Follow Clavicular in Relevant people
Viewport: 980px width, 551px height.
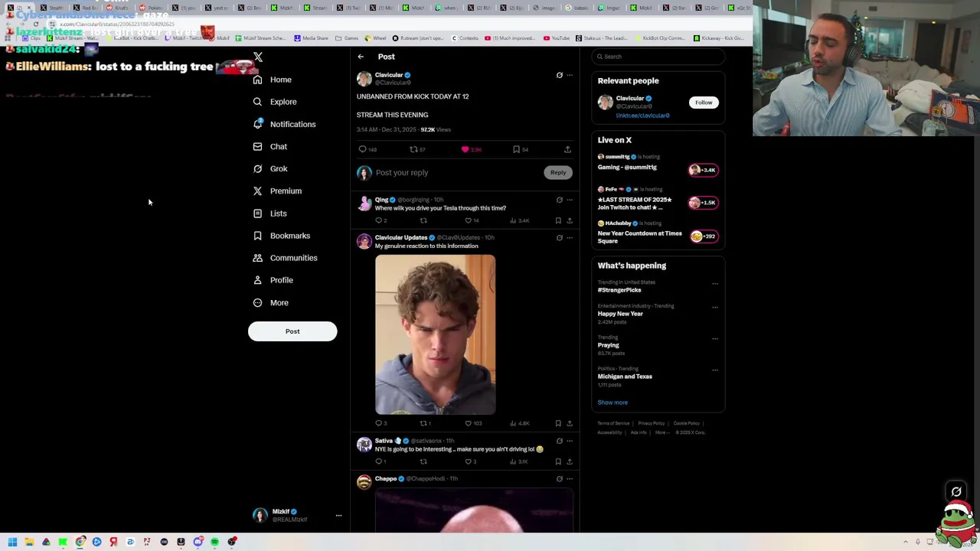tap(704, 103)
